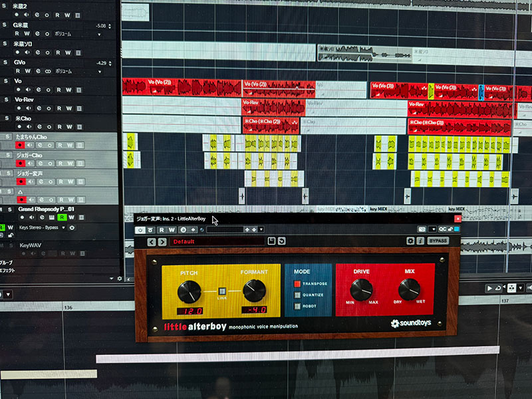Viewport: 532px width, 399px height.
Task: Disable record arm on たまちゃんCho track
Action: tap(20, 145)
